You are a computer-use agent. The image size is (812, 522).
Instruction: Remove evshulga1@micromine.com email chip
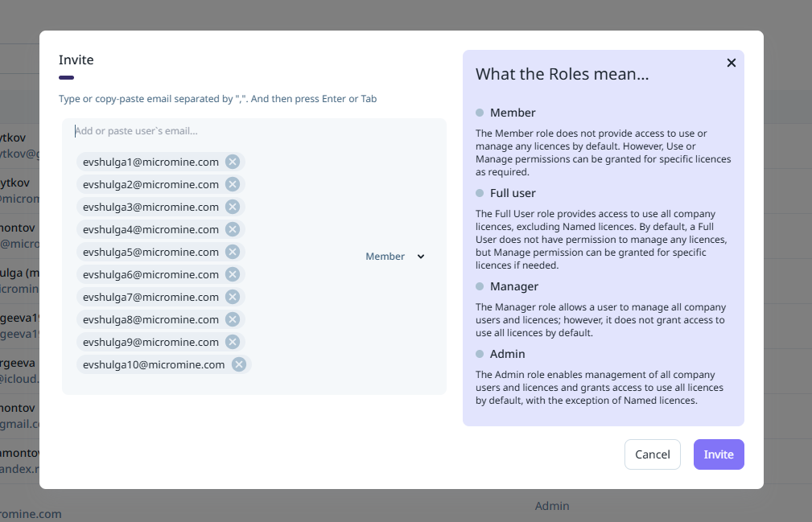tap(233, 162)
